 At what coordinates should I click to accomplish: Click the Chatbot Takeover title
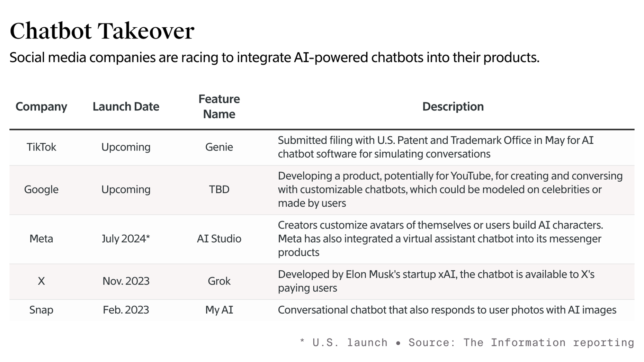pos(102,31)
